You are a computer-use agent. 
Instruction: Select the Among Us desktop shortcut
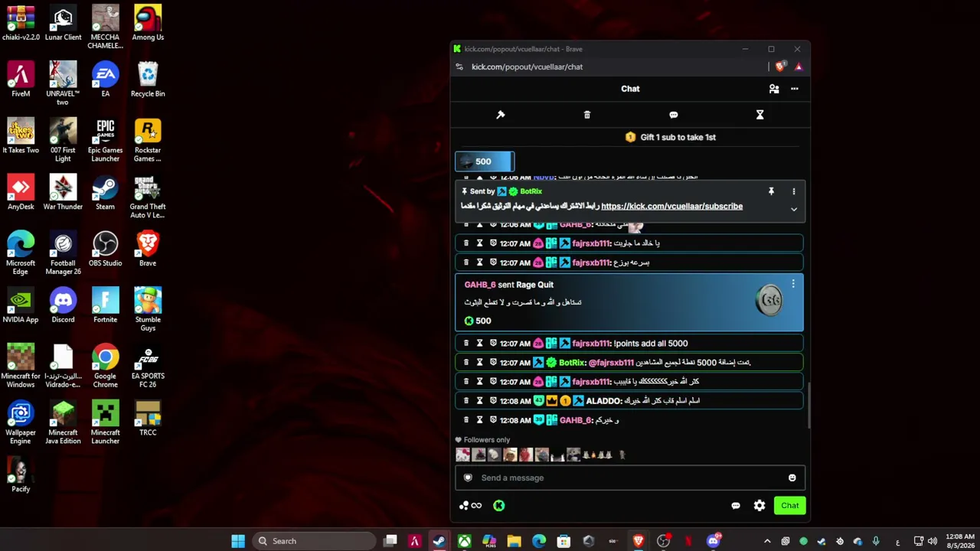pyautogui.click(x=148, y=24)
